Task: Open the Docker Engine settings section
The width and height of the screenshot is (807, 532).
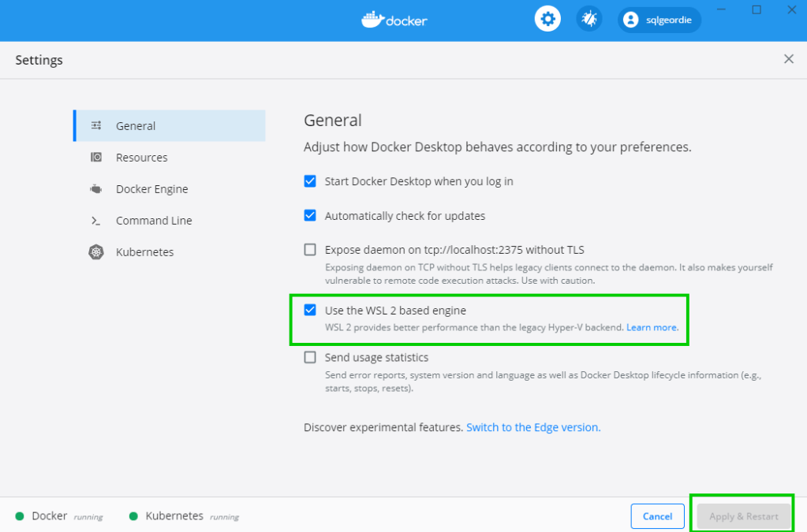Action: 151,189
